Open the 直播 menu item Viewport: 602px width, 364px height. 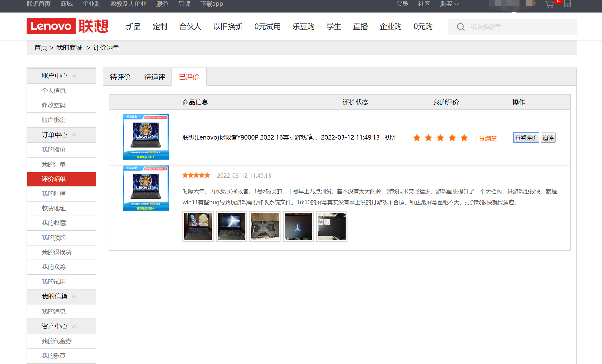click(x=360, y=27)
